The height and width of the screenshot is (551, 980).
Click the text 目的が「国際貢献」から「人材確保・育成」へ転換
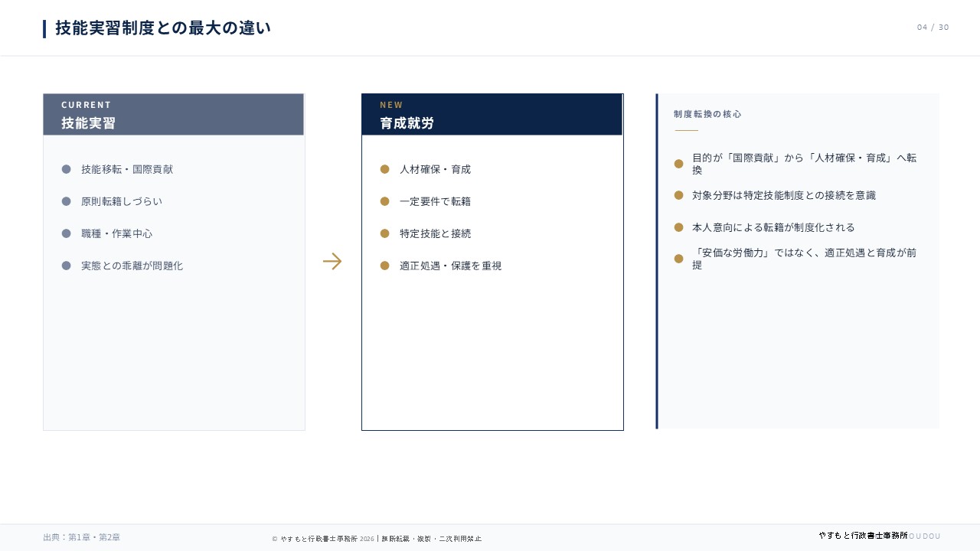(804, 164)
